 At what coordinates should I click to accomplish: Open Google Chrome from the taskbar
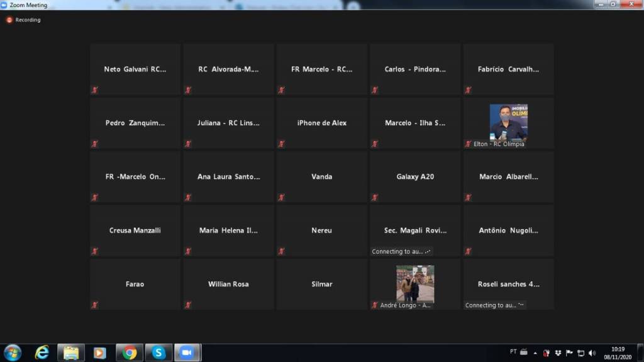click(x=130, y=353)
